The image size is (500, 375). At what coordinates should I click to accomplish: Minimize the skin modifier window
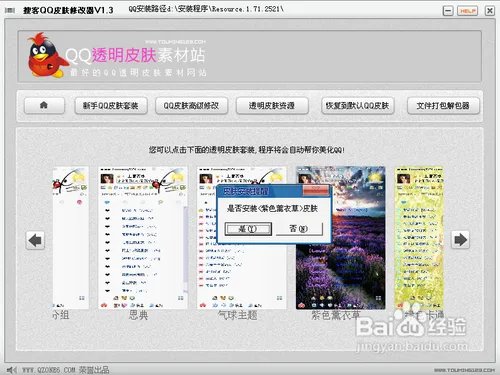448,11
